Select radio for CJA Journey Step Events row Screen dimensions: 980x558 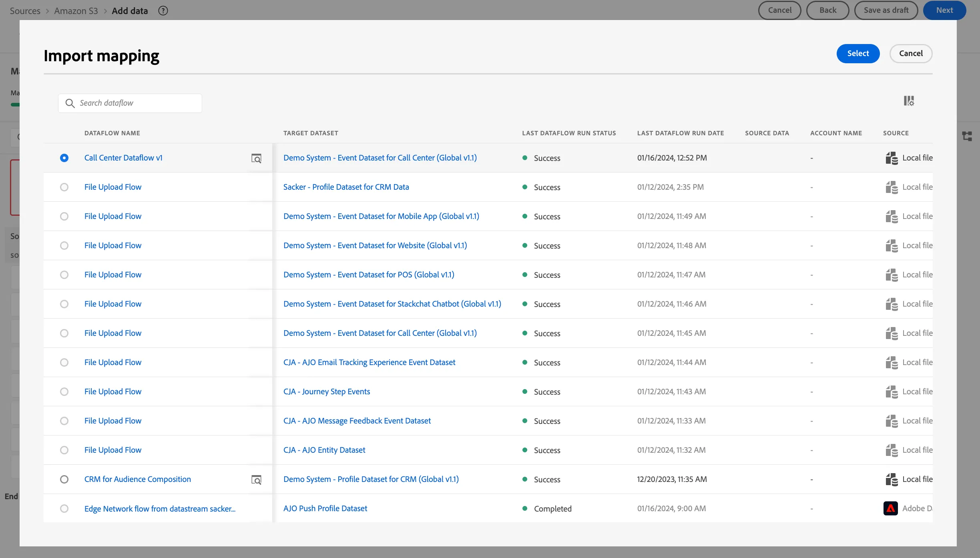(64, 391)
